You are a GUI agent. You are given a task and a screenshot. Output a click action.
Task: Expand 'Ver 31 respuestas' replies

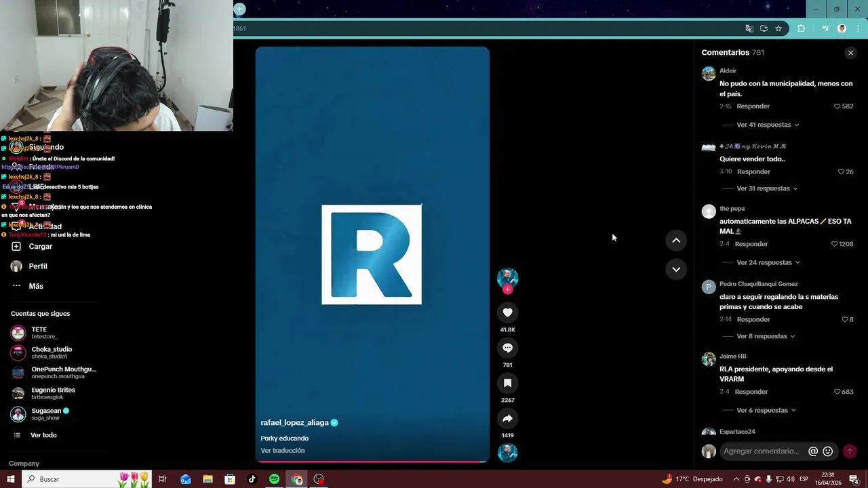point(767,188)
